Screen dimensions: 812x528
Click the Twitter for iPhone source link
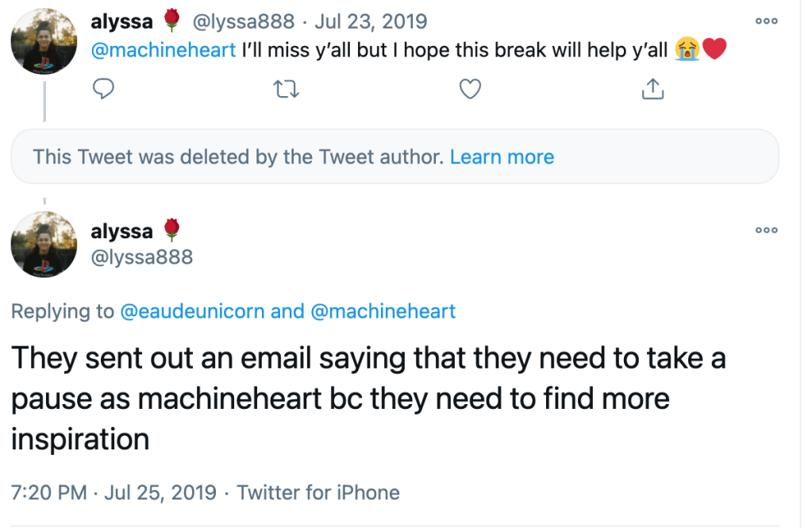318,492
